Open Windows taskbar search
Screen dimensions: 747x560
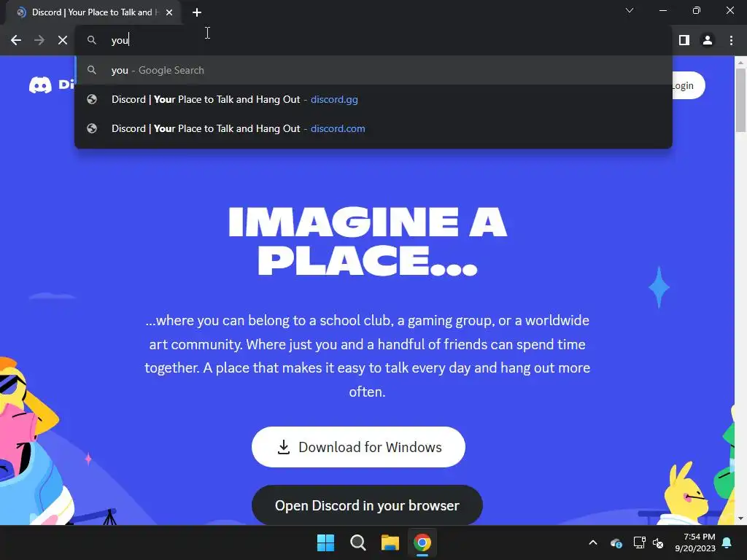(x=357, y=542)
